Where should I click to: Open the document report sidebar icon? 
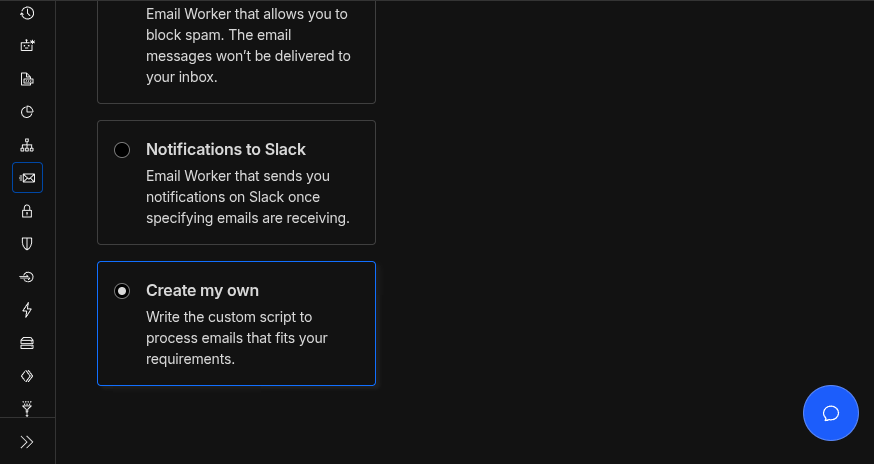(27, 79)
